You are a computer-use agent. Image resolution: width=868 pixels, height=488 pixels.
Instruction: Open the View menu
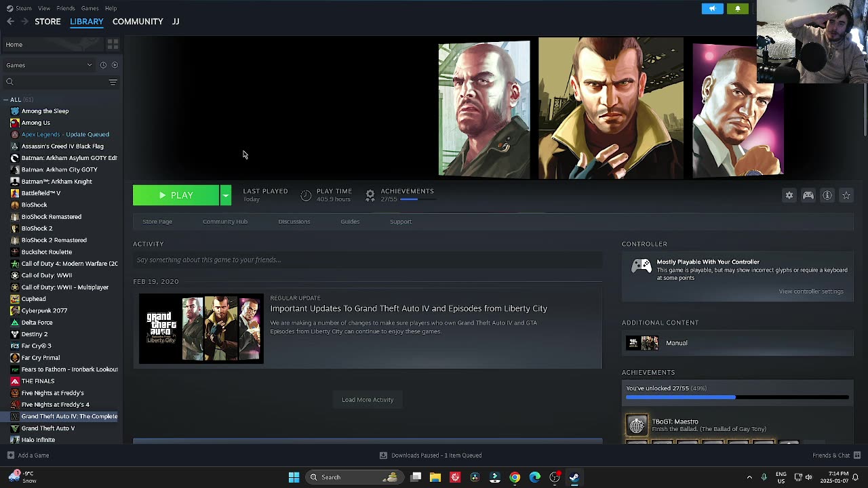(44, 8)
